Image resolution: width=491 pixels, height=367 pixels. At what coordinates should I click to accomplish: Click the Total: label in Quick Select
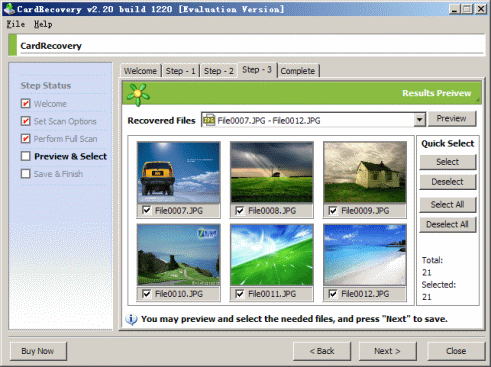tap(432, 260)
